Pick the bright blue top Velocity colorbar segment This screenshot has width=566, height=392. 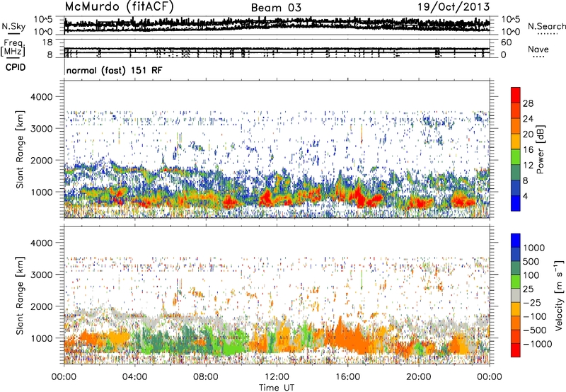tap(516, 241)
